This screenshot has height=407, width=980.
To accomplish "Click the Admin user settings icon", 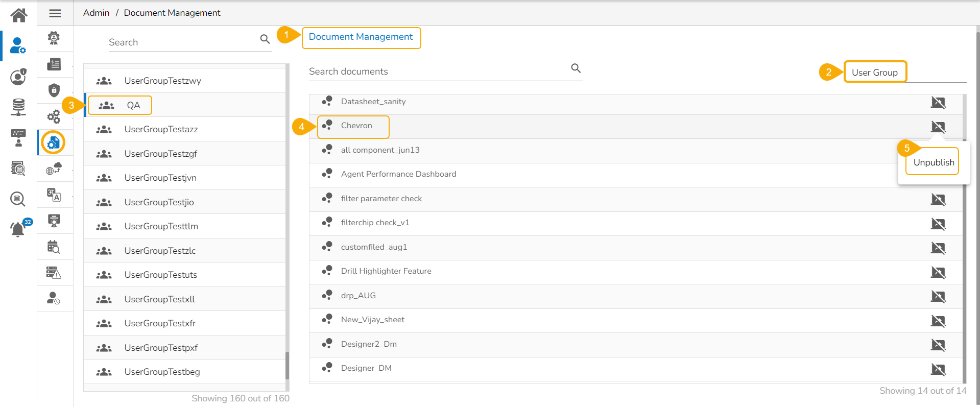I will (x=18, y=45).
